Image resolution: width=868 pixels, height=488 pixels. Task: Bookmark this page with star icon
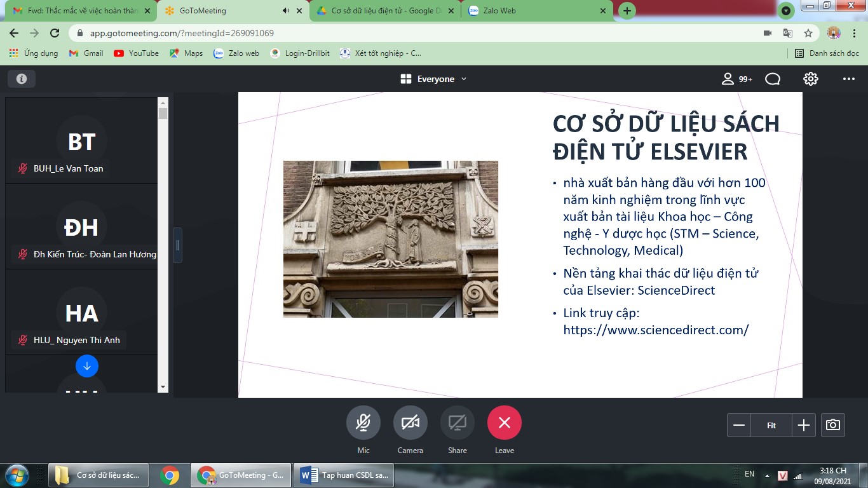(808, 33)
